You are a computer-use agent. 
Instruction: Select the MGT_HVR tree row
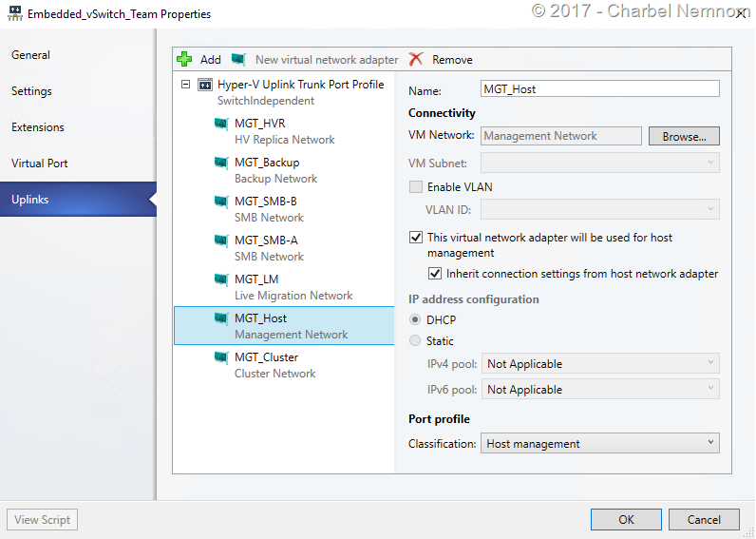pos(284,131)
